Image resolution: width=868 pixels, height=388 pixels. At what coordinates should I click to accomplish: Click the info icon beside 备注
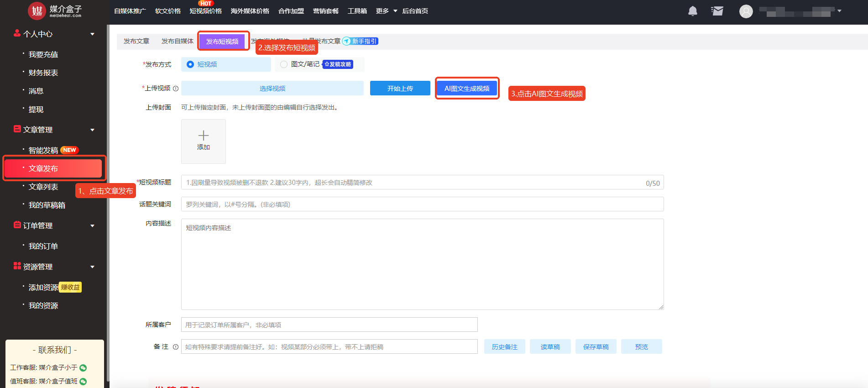point(176,347)
